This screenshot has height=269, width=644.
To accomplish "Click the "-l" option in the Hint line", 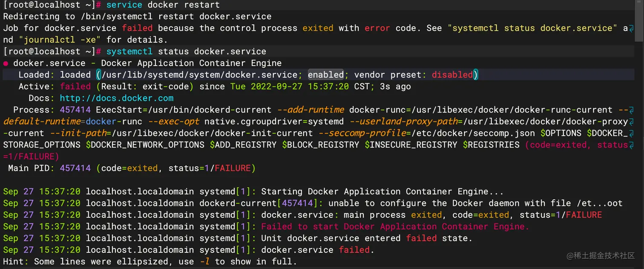I will (x=204, y=261).
